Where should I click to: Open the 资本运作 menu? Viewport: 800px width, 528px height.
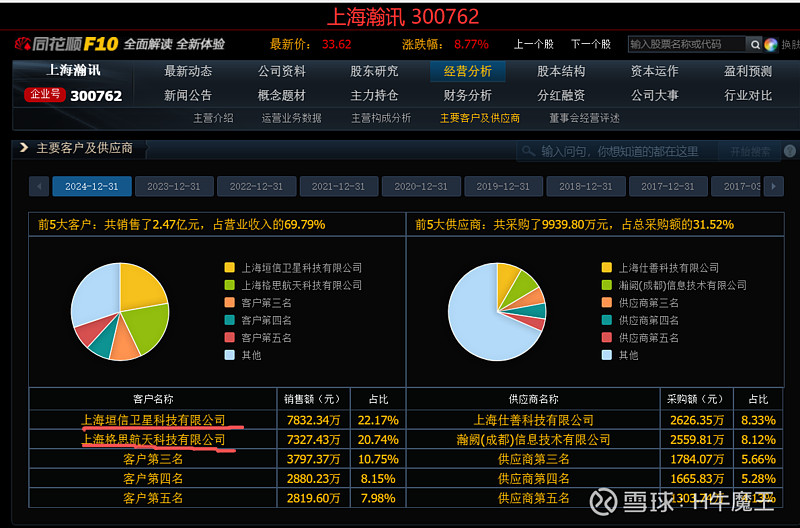pyautogui.click(x=655, y=71)
